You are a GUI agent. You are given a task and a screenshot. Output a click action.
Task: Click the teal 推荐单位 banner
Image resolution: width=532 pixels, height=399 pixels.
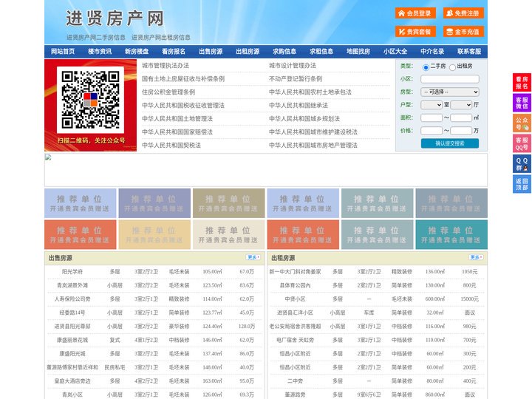point(451,234)
